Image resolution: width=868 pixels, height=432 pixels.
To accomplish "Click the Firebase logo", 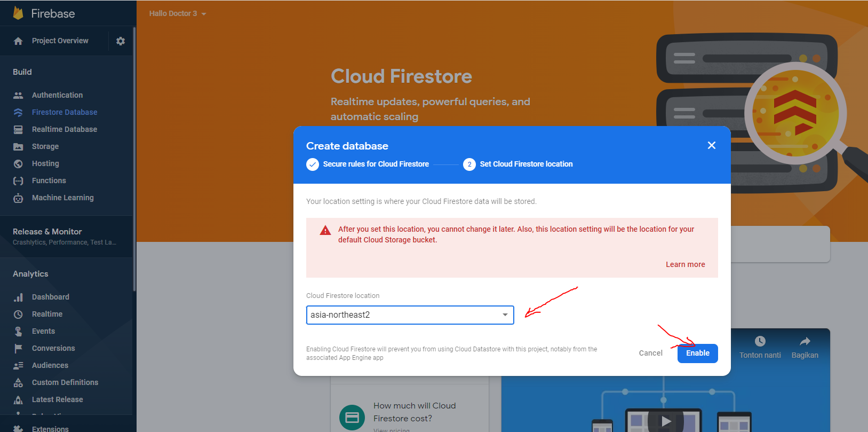I will click(18, 13).
